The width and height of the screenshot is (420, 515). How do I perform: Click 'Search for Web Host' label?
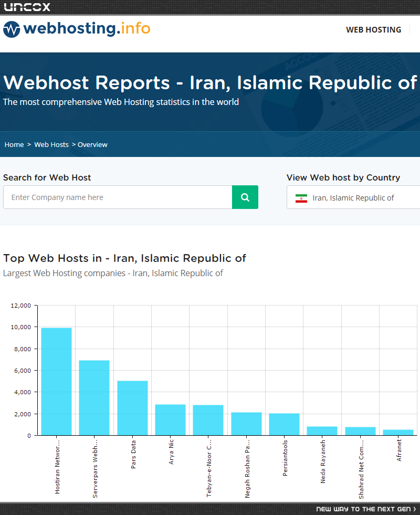click(x=47, y=177)
